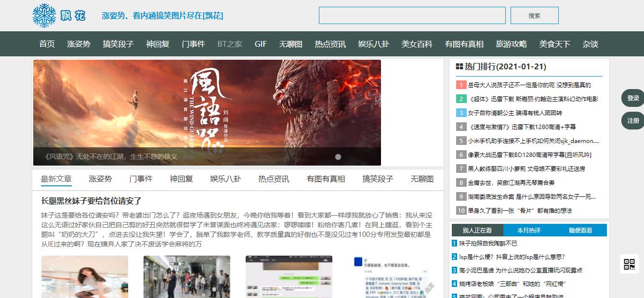Open ranking 1 岳母大人说孩子 link
Viewport: 644px width, 298px height.
pyautogui.click(x=529, y=85)
